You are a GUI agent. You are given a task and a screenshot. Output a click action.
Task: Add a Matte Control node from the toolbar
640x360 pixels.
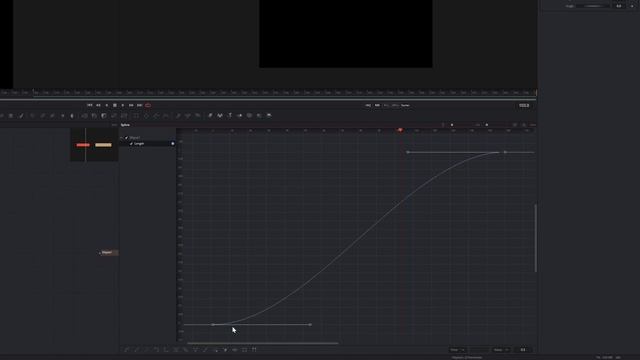pos(104,116)
